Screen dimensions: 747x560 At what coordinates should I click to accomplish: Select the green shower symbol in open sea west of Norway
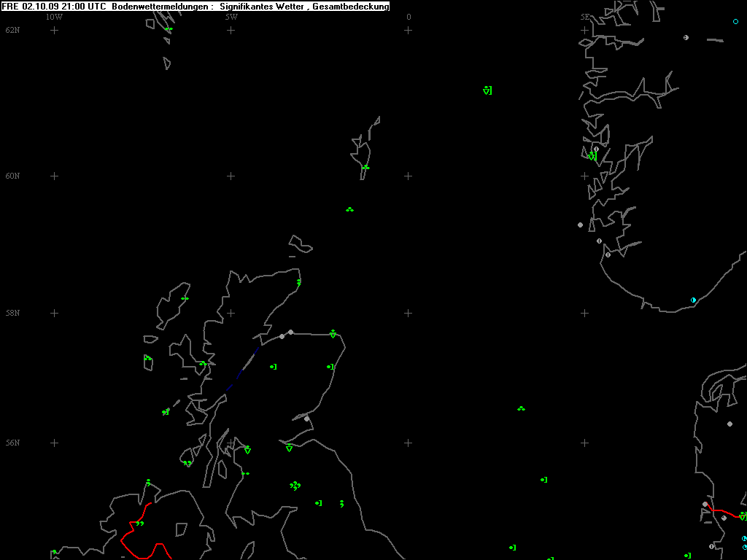487,90
